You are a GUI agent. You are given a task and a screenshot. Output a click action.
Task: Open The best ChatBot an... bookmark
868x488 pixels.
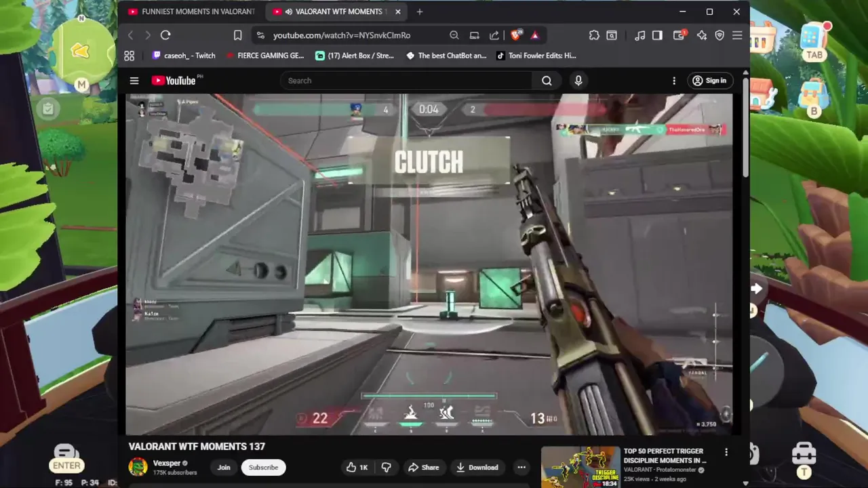[x=446, y=56]
